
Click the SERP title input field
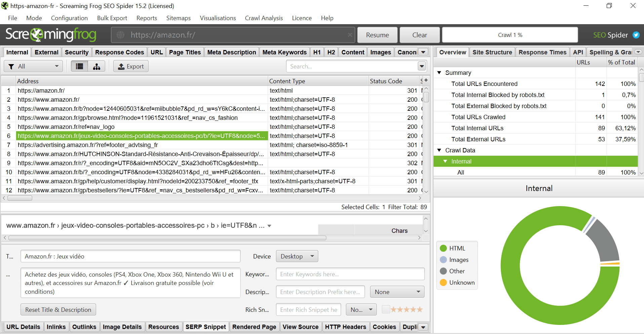[x=130, y=256]
